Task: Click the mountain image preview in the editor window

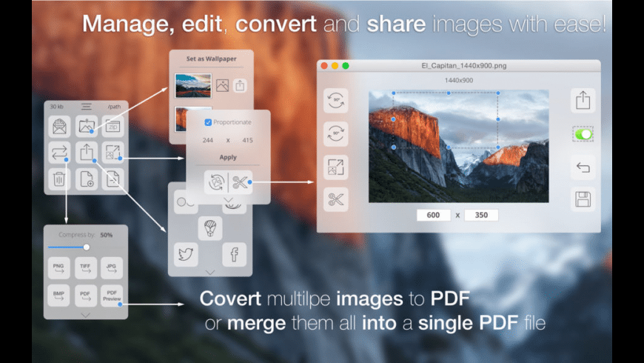Action: (459, 147)
